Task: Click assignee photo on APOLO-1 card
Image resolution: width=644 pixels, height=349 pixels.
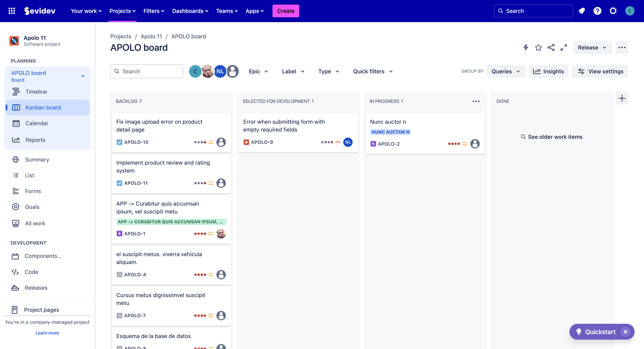Action: point(221,234)
